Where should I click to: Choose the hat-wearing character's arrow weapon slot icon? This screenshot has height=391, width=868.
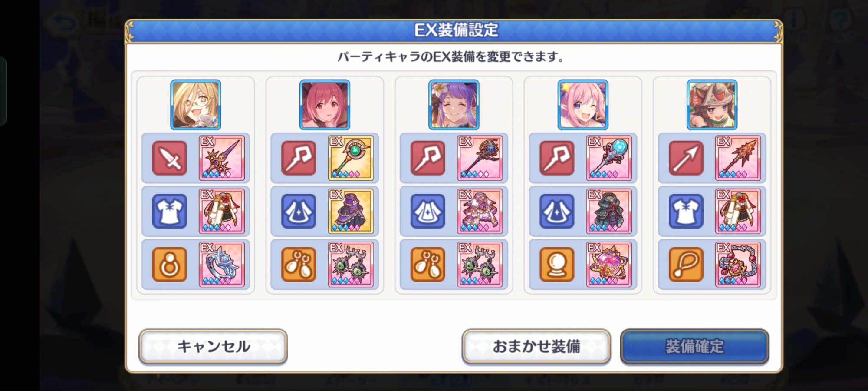click(x=686, y=158)
